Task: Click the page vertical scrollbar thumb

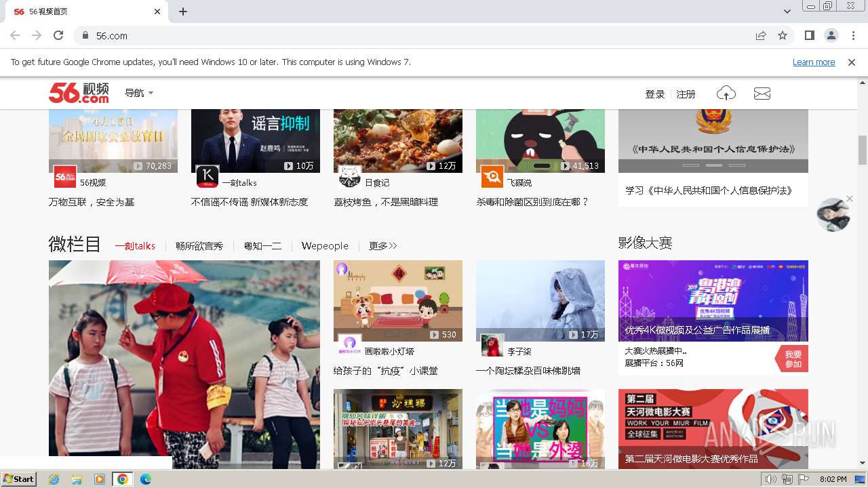Action: [x=863, y=149]
